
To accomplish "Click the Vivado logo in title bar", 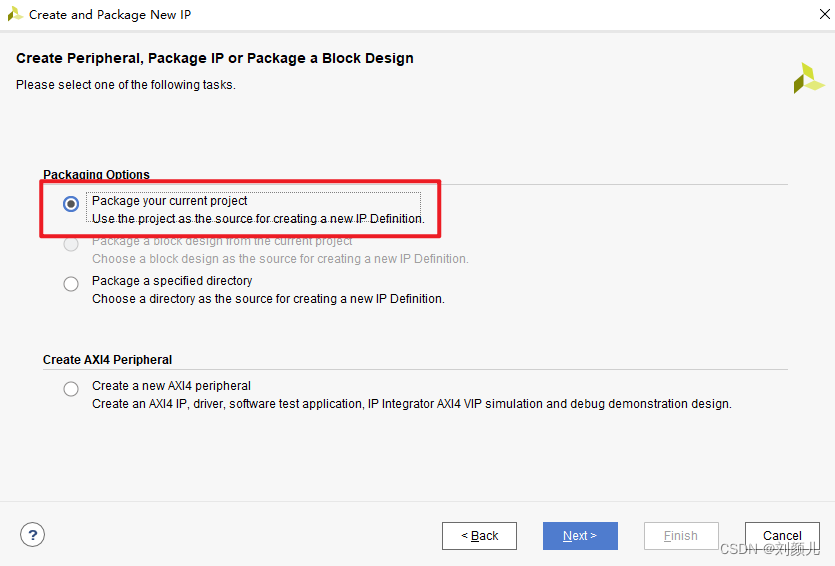I will pos(15,14).
